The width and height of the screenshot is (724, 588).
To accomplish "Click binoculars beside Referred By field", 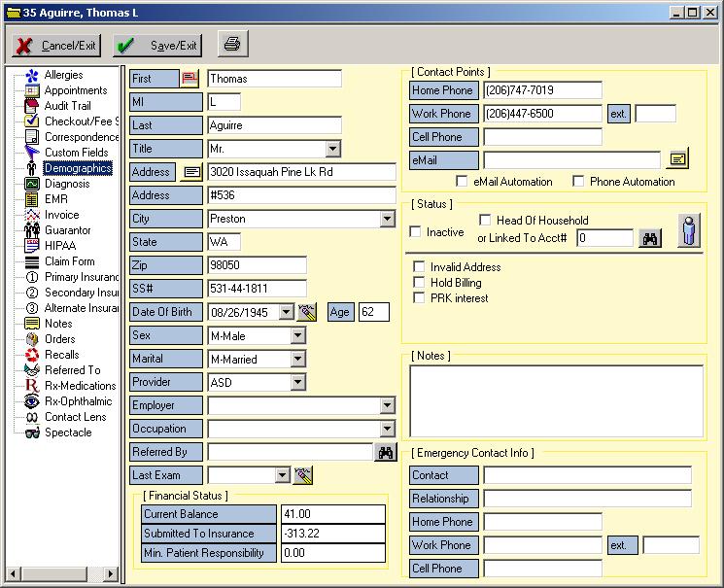I will [386, 452].
